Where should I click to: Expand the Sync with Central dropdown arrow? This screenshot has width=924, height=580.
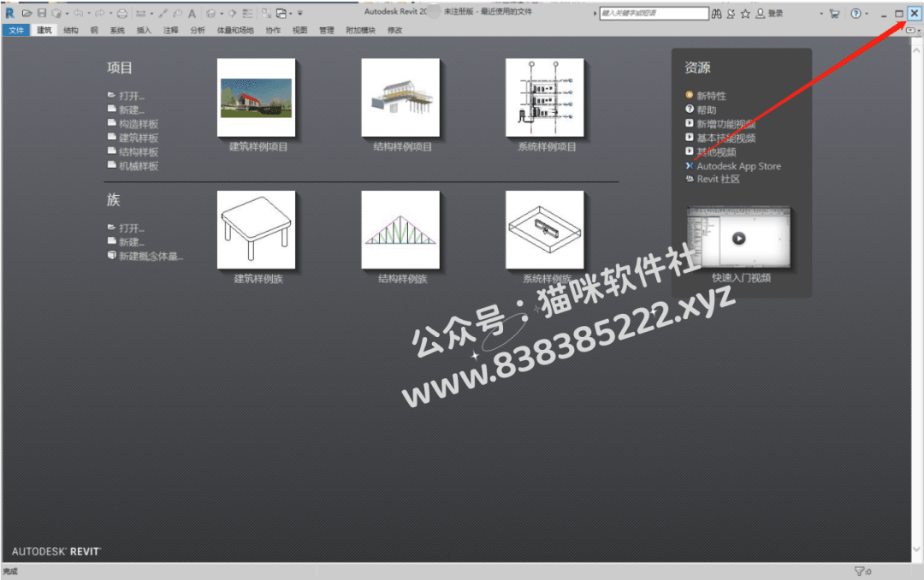click(67, 13)
